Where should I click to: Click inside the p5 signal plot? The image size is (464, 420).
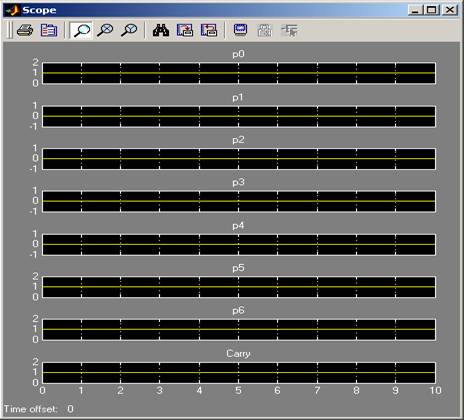(x=239, y=287)
